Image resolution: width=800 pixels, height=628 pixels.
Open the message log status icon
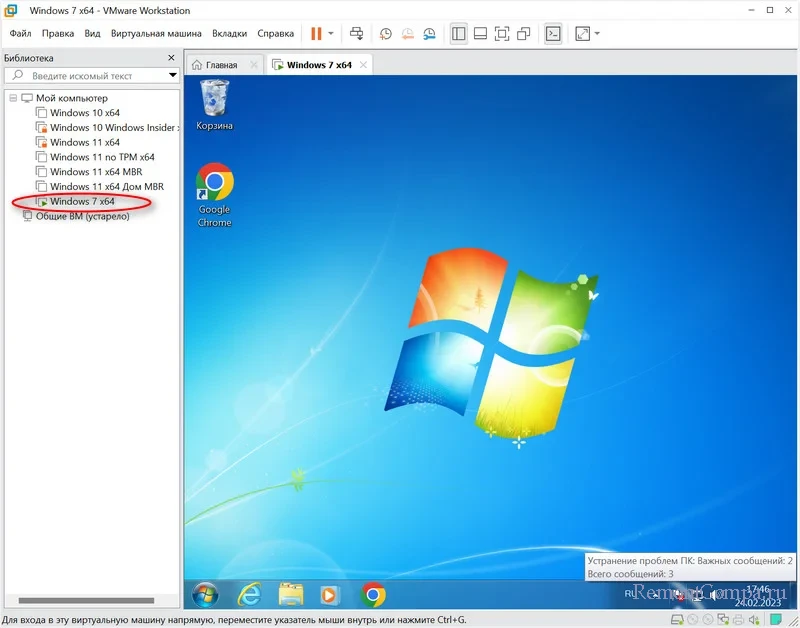(777, 620)
